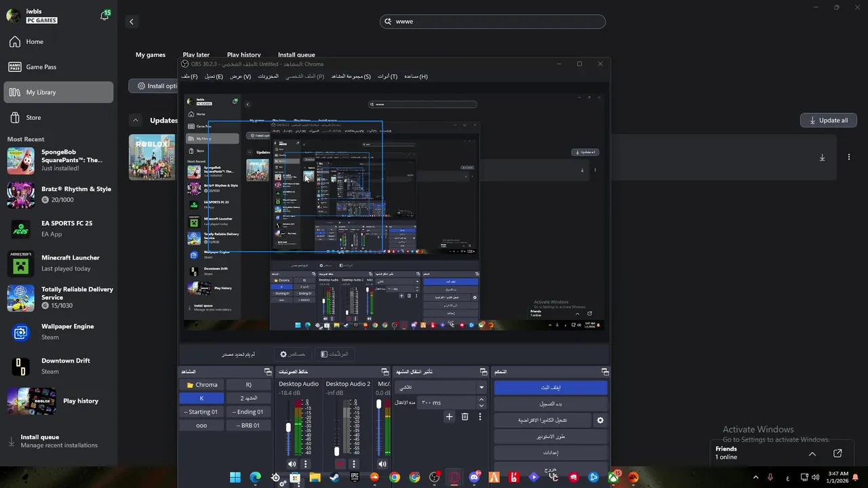Mute the Mic/Aux speaker icon in OBS
The width and height of the screenshot is (868, 488).
pyautogui.click(x=382, y=464)
